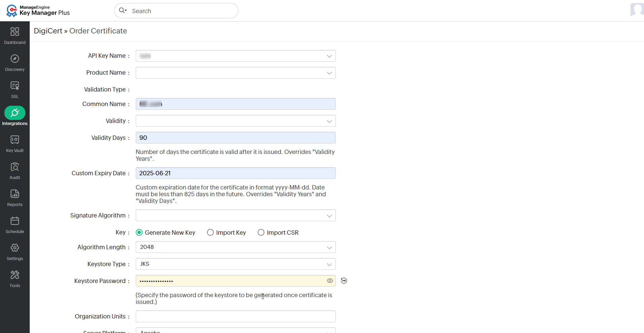The height and width of the screenshot is (333, 644).
Task: Click the Custom Expiry Date field
Action: click(236, 173)
